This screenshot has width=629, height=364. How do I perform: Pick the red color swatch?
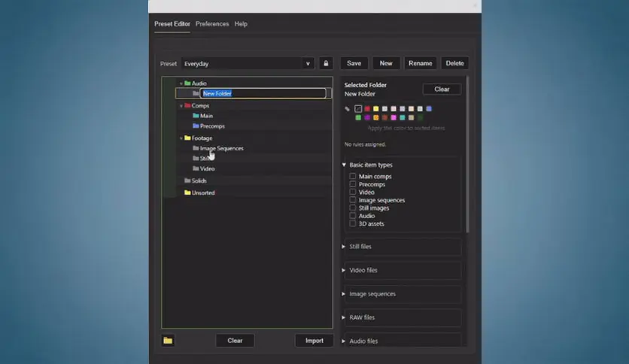click(x=367, y=108)
